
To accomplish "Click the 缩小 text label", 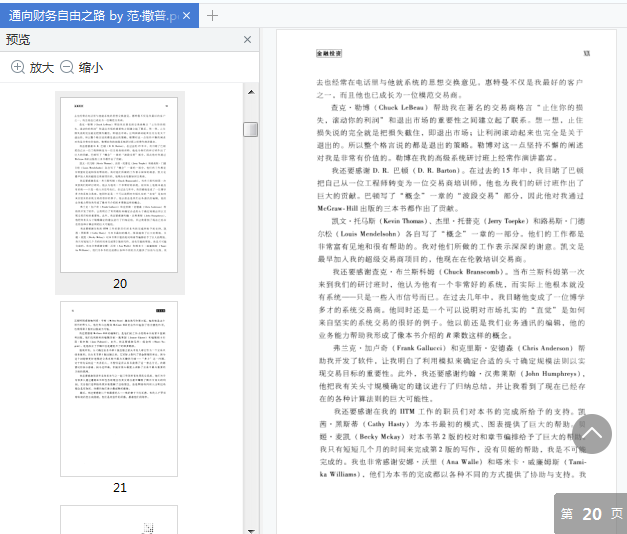I will [x=91, y=67].
